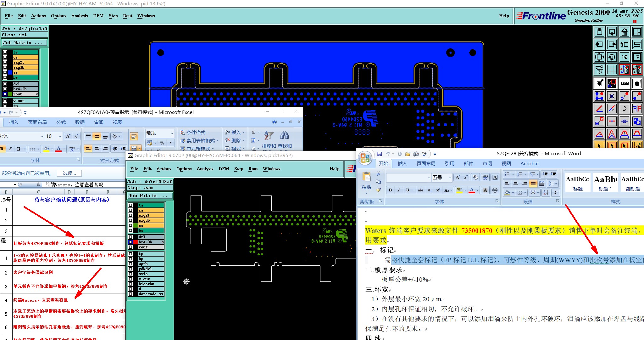Open the DFM menu in top Genesis window
The image size is (644, 340).
point(98,16)
